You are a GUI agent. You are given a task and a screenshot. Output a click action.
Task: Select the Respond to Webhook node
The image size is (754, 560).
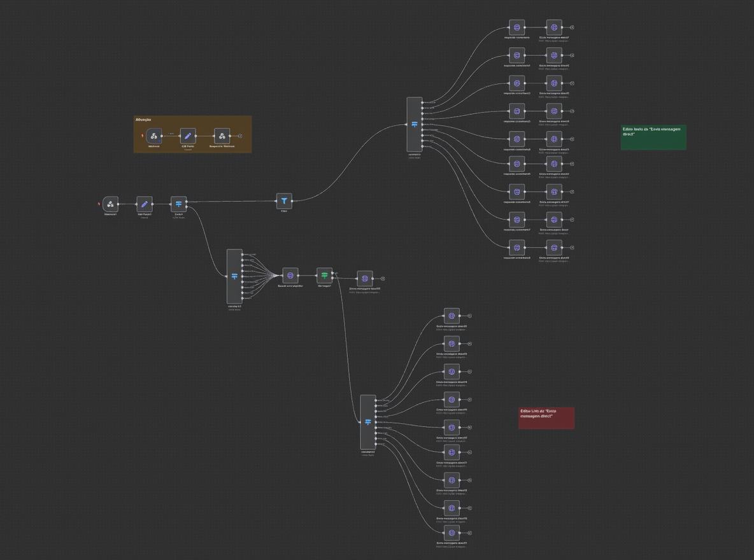(222, 136)
